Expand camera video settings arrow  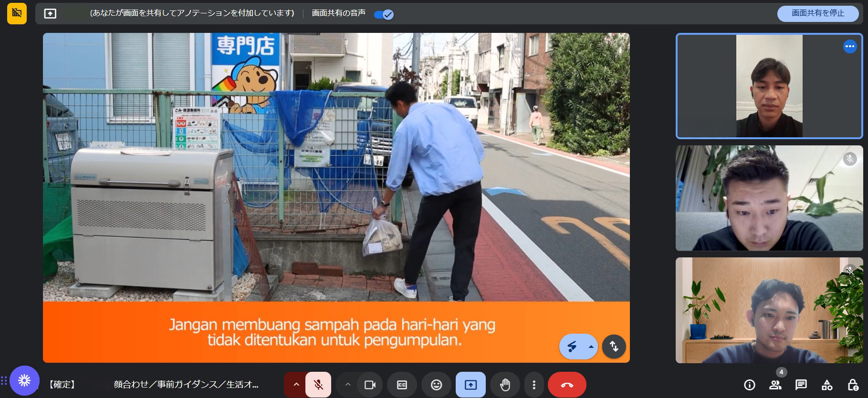click(348, 385)
